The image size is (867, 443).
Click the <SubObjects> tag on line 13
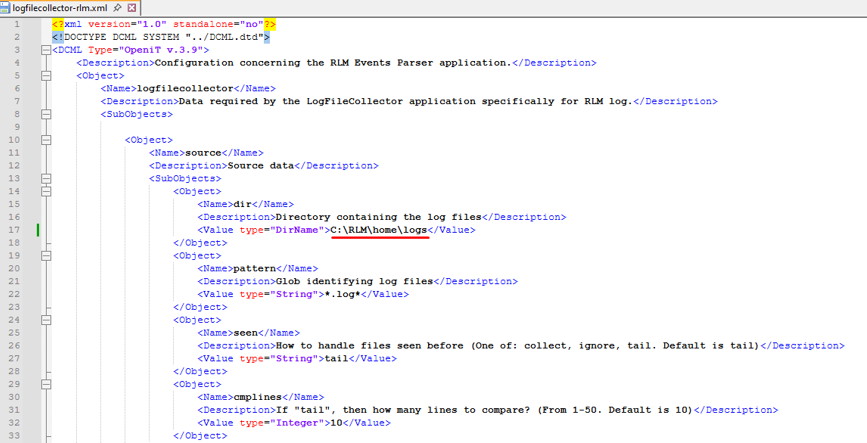pos(185,179)
